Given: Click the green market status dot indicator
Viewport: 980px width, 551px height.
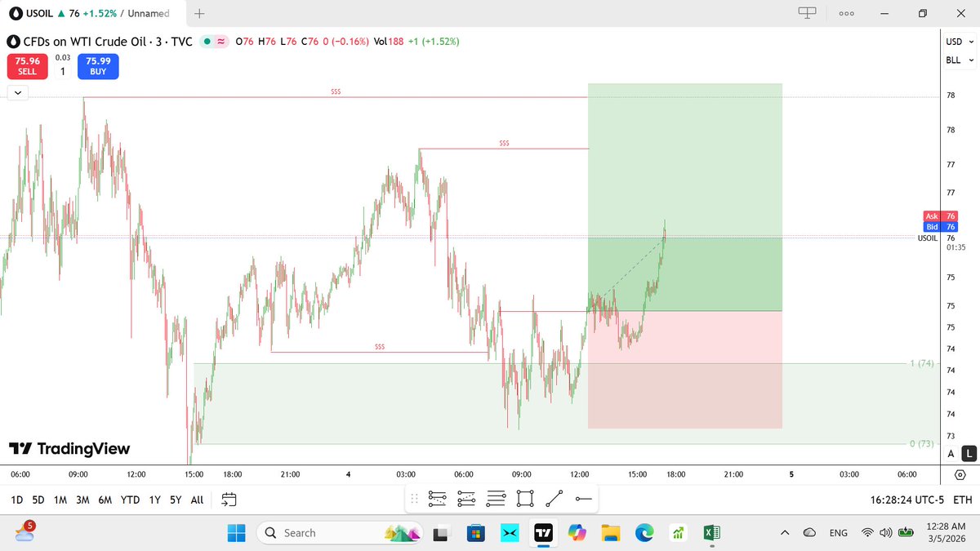Looking at the screenshot, I should 207,41.
